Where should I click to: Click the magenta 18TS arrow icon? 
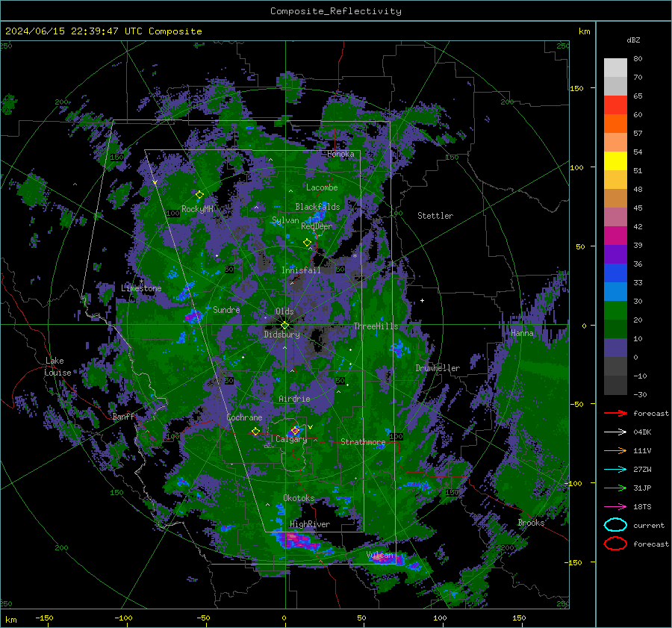615,507
